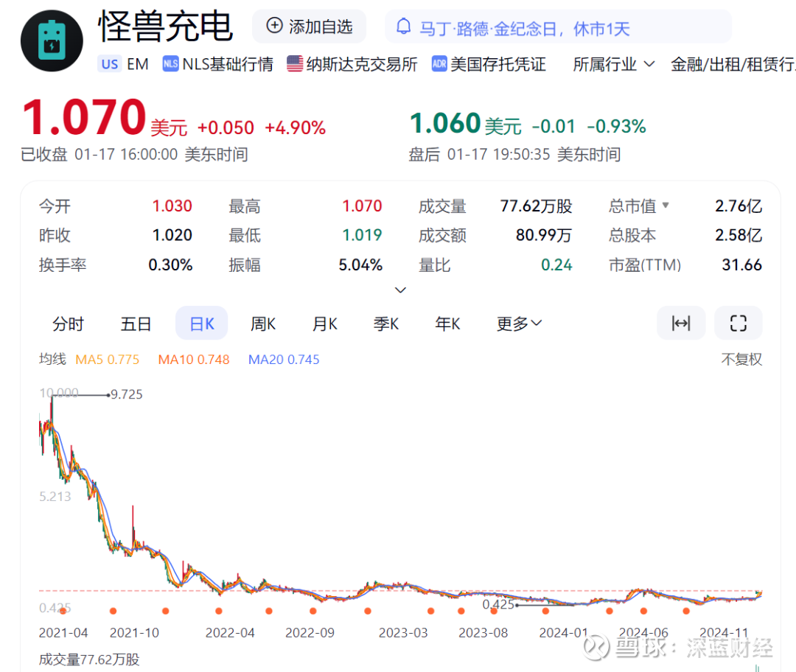
Task: Click the 总市值 value 2.76亿
Action: click(739, 206)
